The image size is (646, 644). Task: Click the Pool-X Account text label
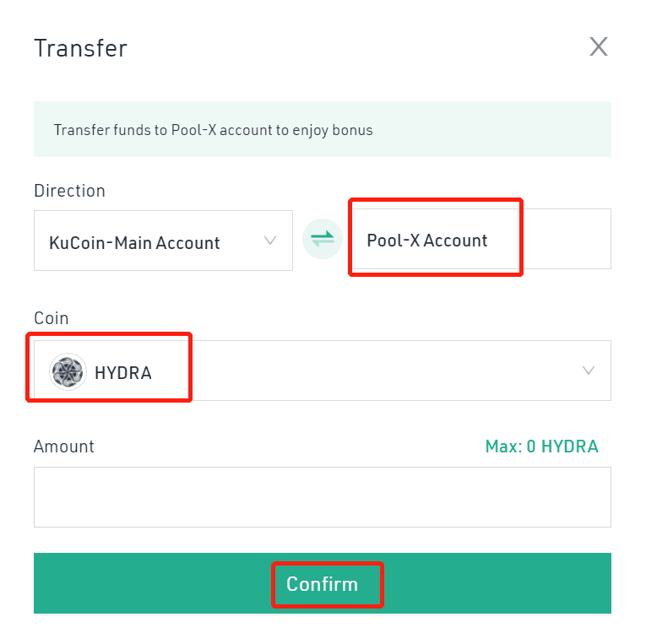(x=426, y=241)
